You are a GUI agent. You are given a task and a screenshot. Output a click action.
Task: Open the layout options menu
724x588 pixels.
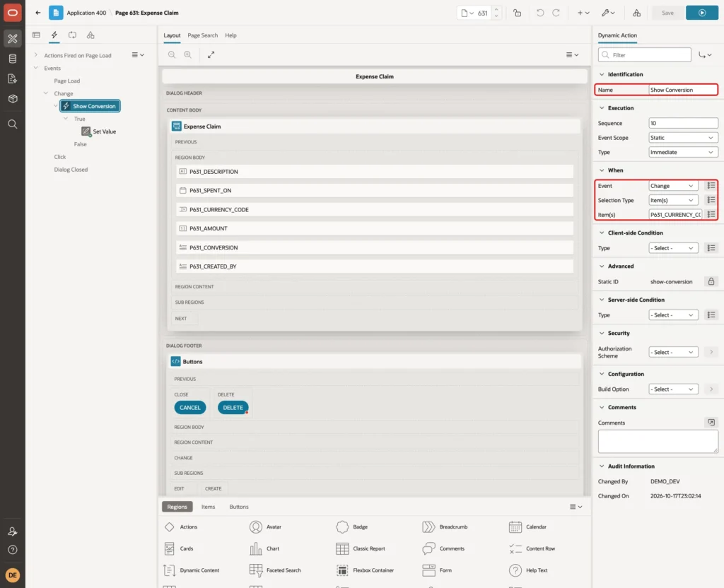click(x=572, y=55)
